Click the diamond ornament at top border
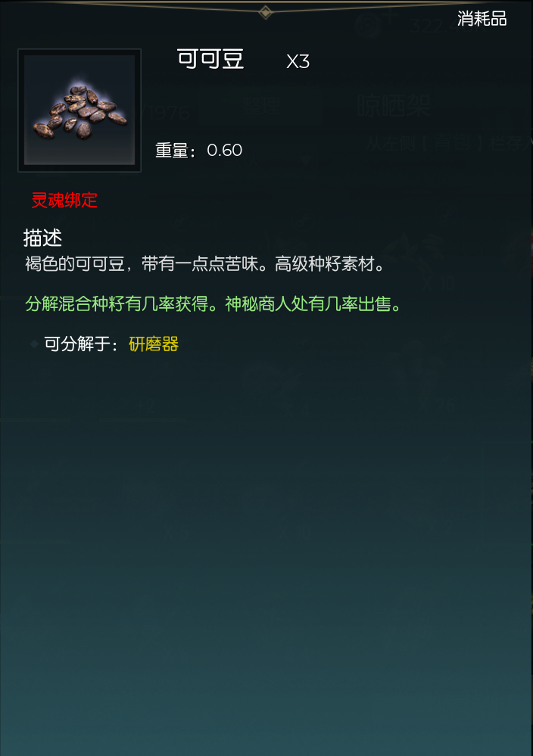Screen dimensions: 533x756 [265, 12]
